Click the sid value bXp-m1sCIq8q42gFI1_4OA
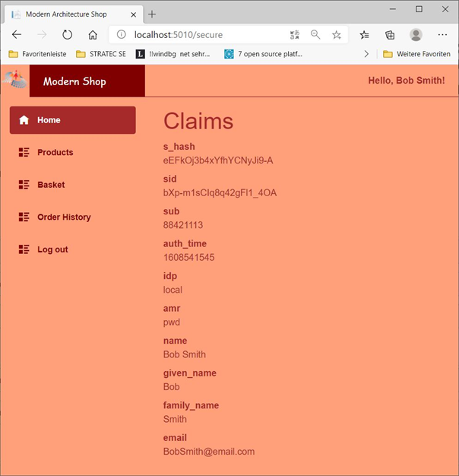This screenshot has width=459, height=476. [x=220, y=193]
